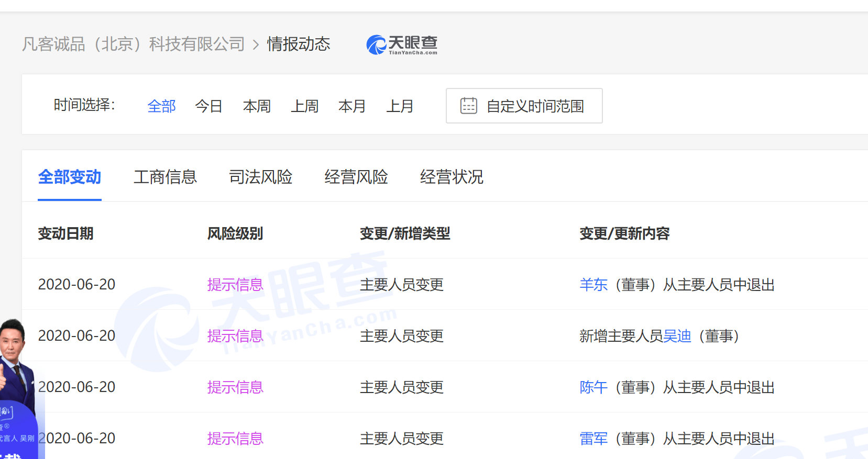The height and width of the screenshot is (459, 868).
Task: Filter changes by 本周
Action: click(x=257, y=106)
